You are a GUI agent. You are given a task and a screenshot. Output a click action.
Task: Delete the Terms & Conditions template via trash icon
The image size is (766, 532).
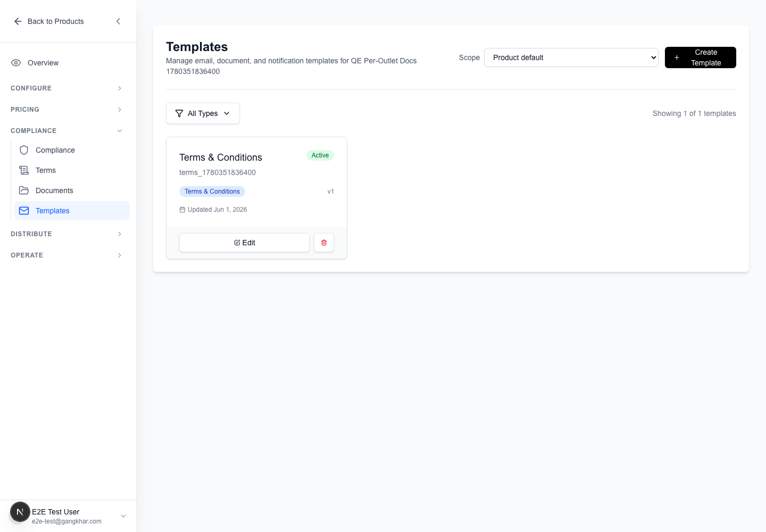point(324,243)
